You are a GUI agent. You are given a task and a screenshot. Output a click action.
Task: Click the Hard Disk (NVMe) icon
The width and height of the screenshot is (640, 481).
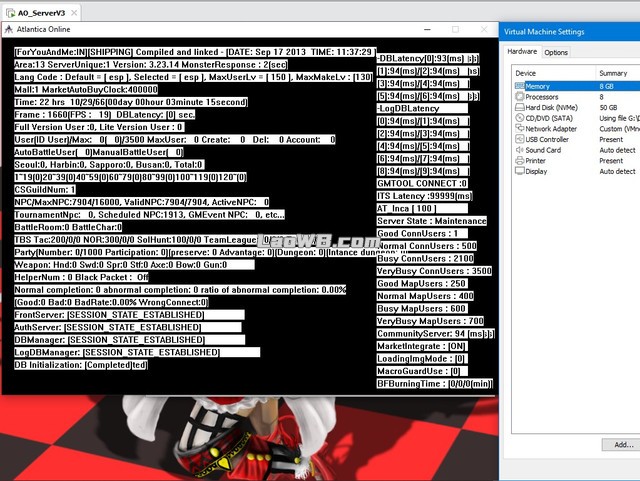click(x=520, y=107)
